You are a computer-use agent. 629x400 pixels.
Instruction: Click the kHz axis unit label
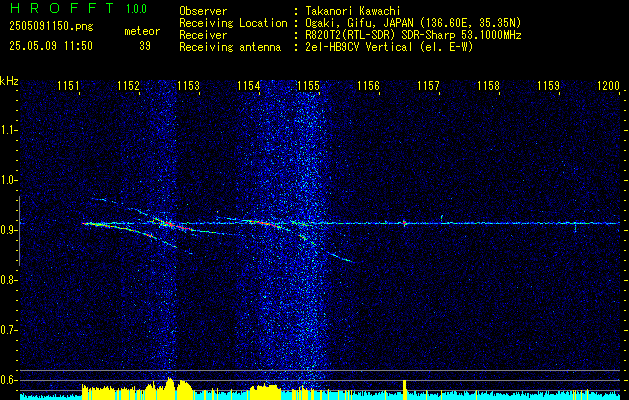(x=9, y=81)
